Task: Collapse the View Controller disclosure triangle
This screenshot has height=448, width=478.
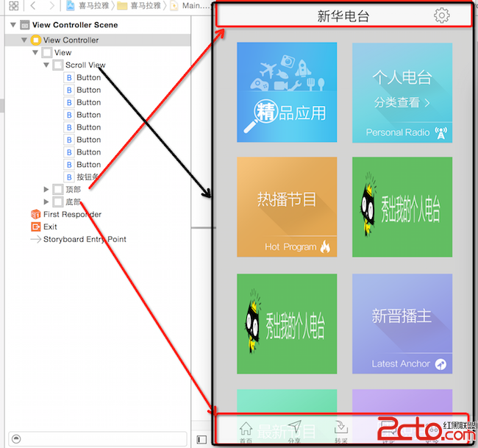Action: [24, 40]
